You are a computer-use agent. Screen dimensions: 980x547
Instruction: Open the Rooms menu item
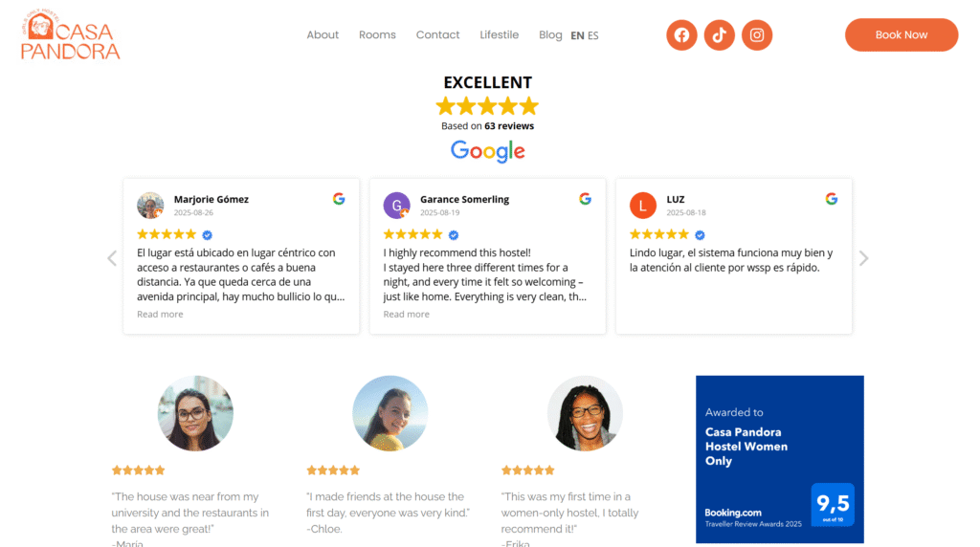pos(377,35)
